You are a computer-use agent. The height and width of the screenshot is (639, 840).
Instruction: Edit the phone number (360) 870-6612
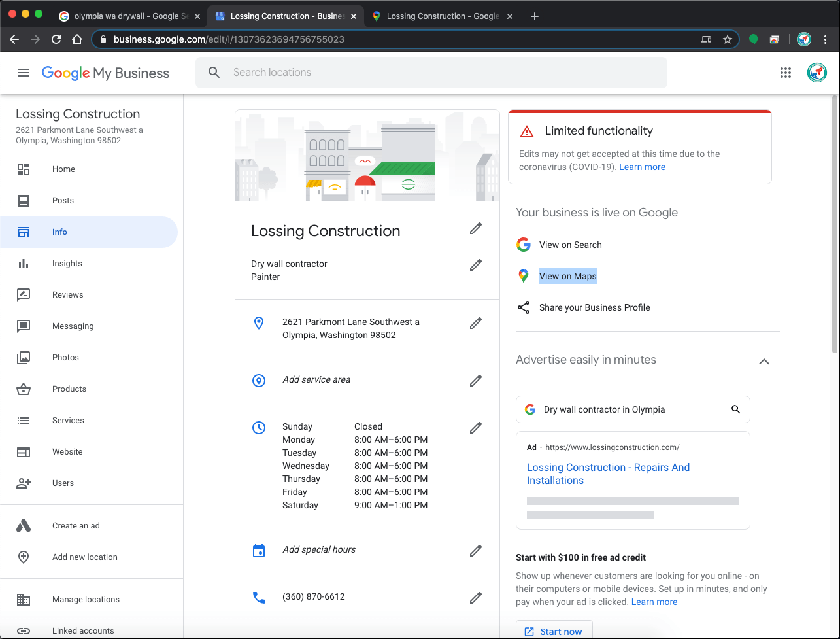pos(476,598)
